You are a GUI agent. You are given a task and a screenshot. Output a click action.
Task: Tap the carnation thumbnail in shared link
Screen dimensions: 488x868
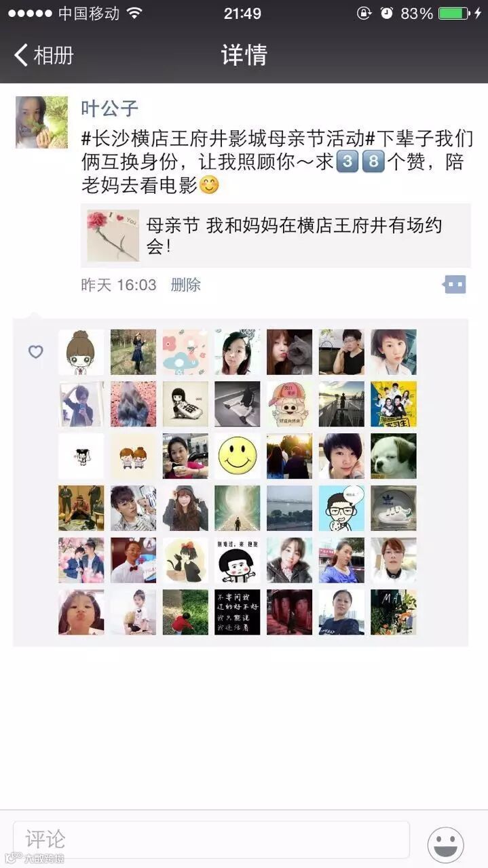pyautogui.click(x=113, y=235)
